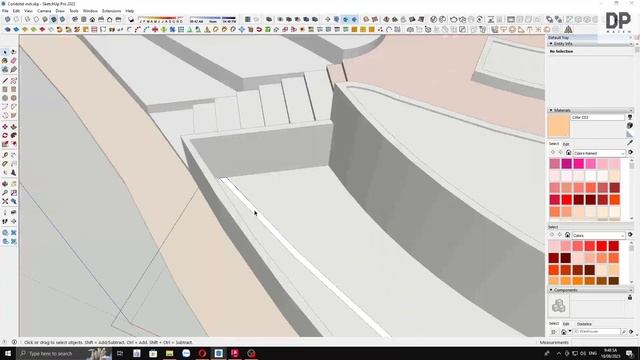Image resolution: width=640 pixels, height=360 pixels.
Task: Choose the Polygon tool
Action: (13, 98)
